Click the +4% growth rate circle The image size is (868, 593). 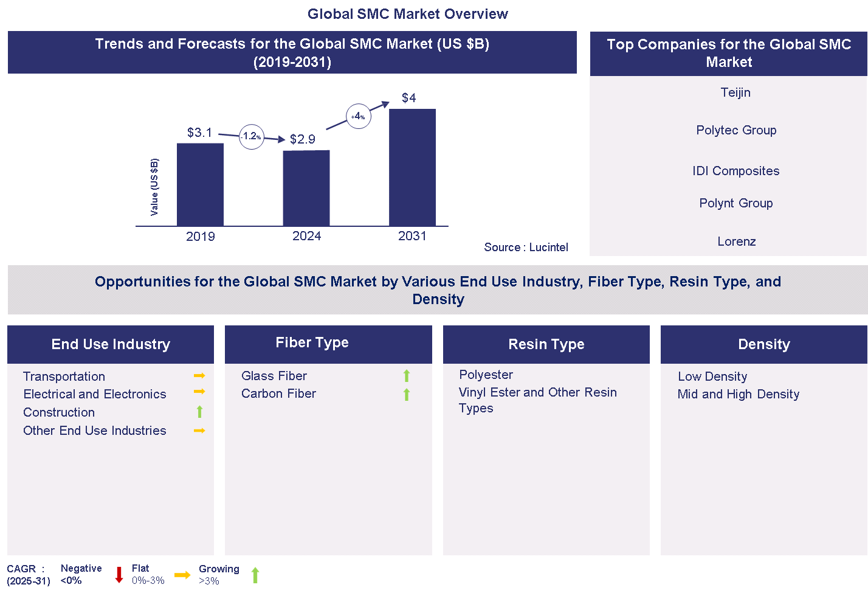[358, 116]
